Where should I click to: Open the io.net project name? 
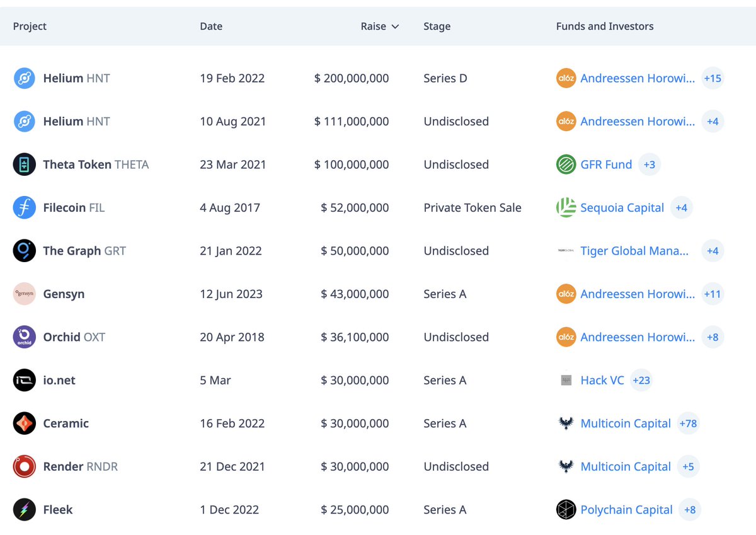click(x=59, y=381)
